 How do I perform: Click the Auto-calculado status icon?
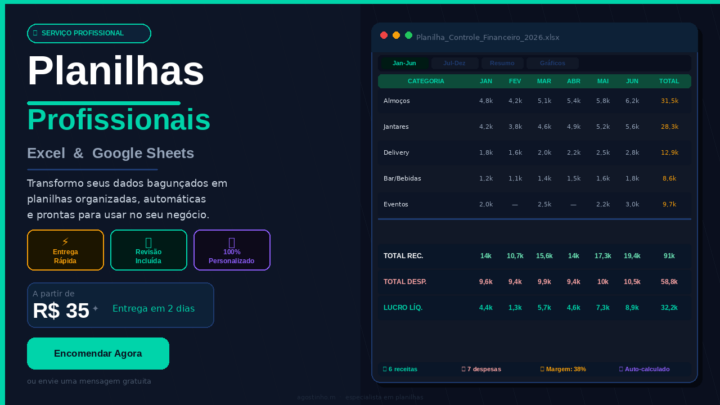click(x=621, y=369)
